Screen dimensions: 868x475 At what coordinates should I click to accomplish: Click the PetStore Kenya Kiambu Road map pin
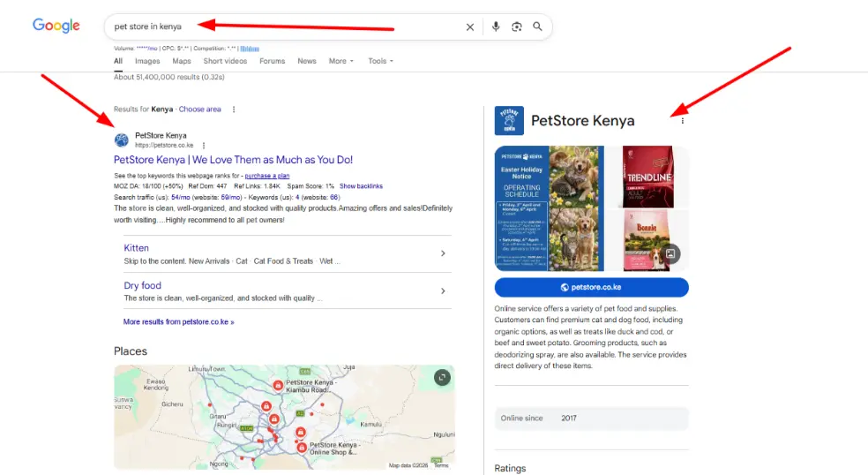coord(278,385)
